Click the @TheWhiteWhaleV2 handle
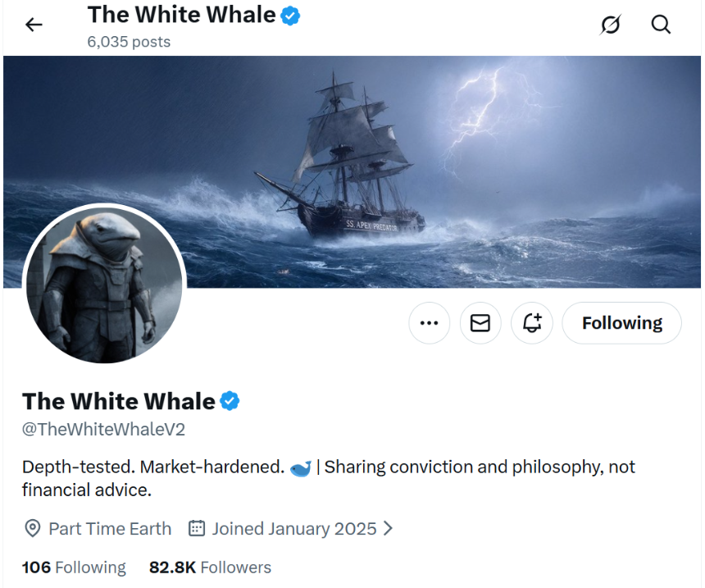This screenshot has width=705, height=588. pos(102,428)
